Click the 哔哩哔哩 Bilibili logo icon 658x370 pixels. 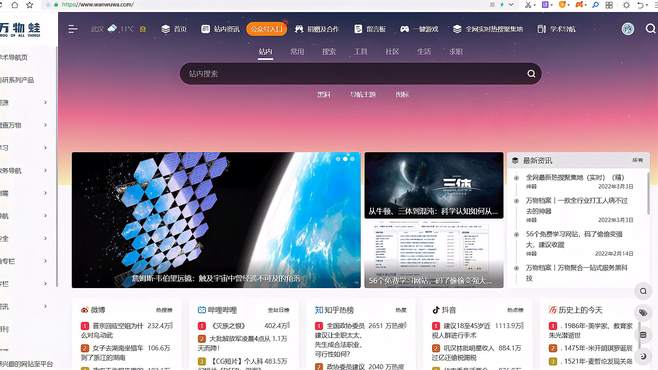pyautogui.click(x=202, y=310)
